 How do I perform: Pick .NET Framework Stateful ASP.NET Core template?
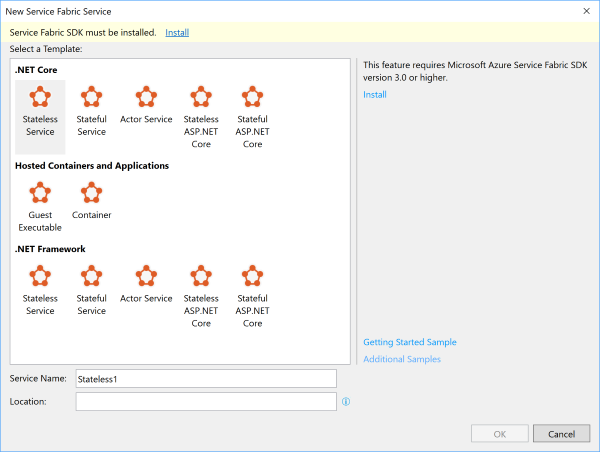(252, 294)
